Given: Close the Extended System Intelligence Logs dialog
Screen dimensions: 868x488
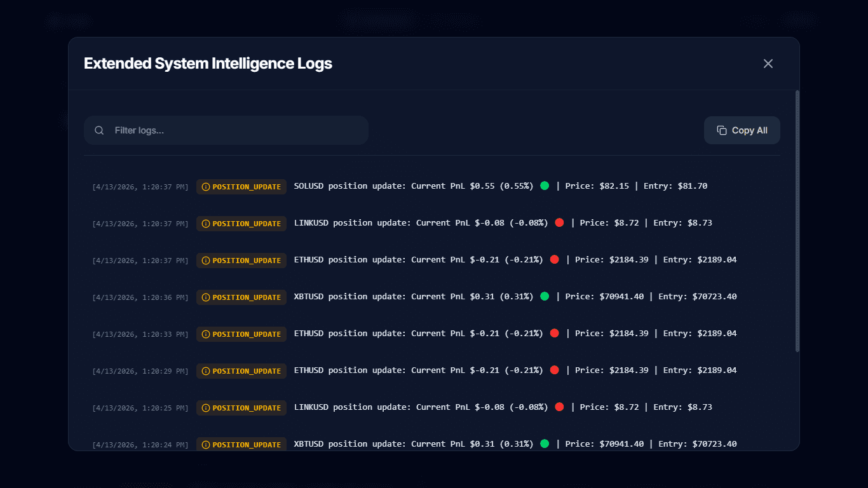Looking at the screenshot, I should 768,64.
